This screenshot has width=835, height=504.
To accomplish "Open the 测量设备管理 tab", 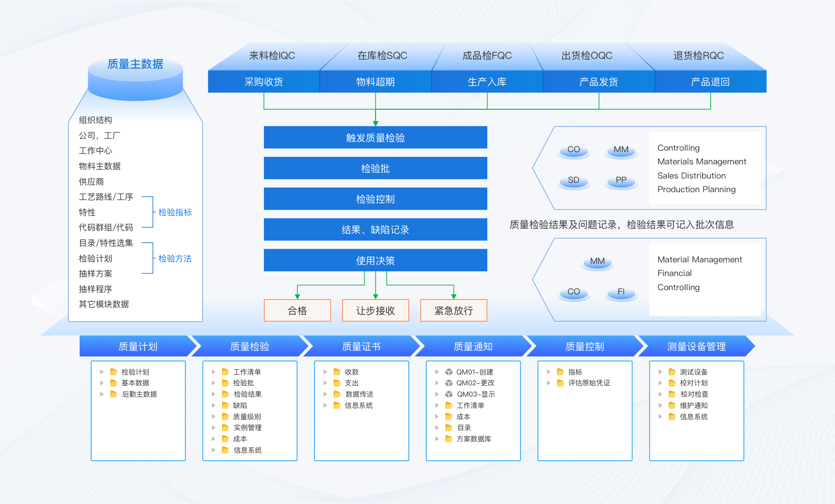I will 696,347.
